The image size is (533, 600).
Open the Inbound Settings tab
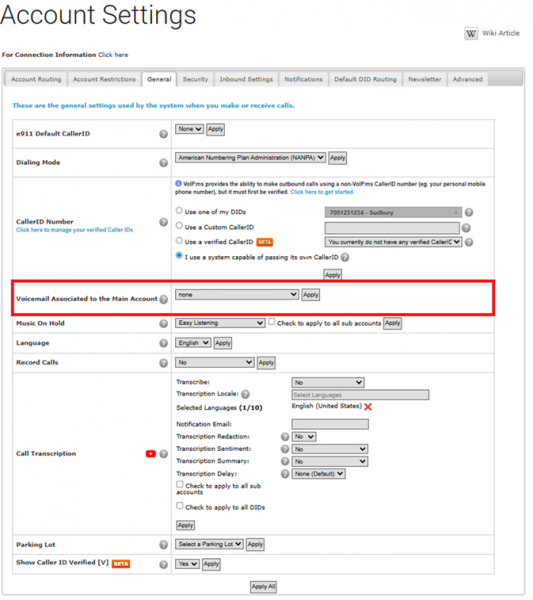(246, 80)
